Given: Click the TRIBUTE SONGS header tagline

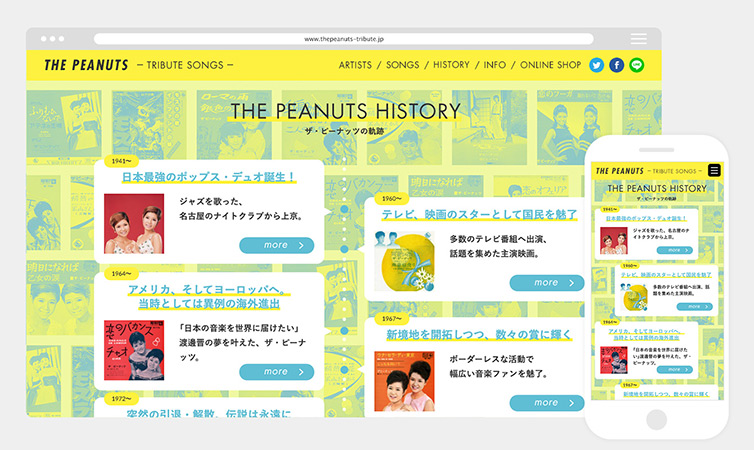Looking at the screenshot, I should 185,65.
